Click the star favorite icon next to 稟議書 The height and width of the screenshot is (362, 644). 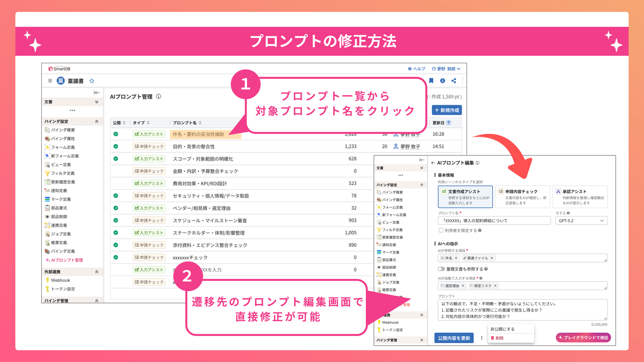(92, 81)
